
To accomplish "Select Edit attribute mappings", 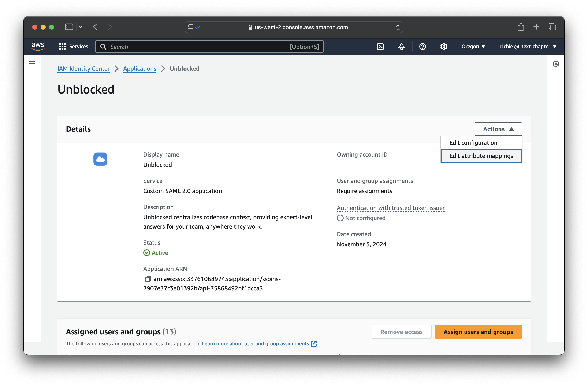I will click(x=481, y=156).
